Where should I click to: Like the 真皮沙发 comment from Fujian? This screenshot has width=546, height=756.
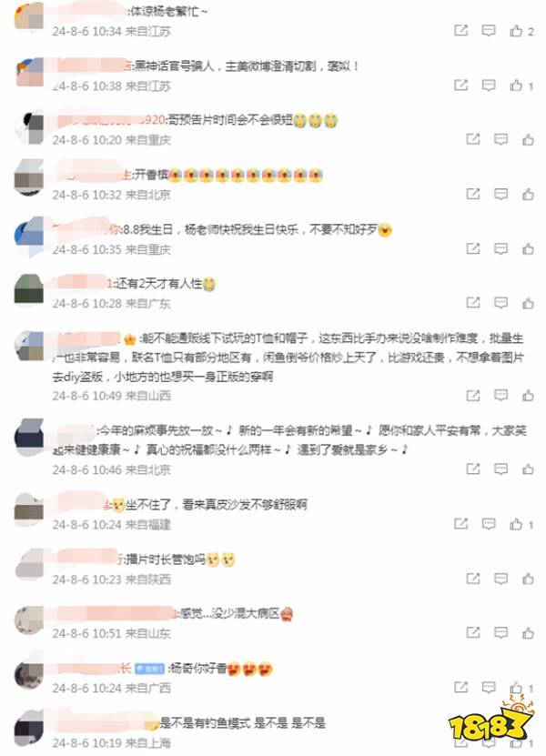coord(521,524)
